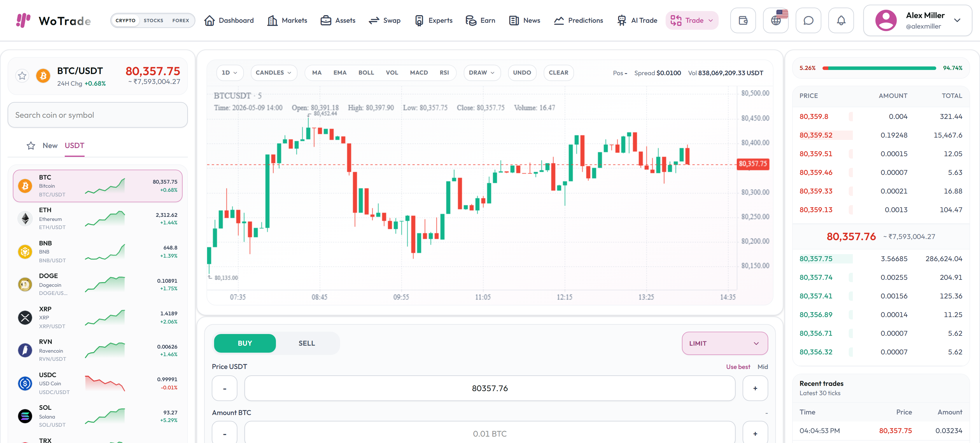Screen dimensions: 980x443
Task: Click the Experts badge icon
Action: [x=419, y=20]
